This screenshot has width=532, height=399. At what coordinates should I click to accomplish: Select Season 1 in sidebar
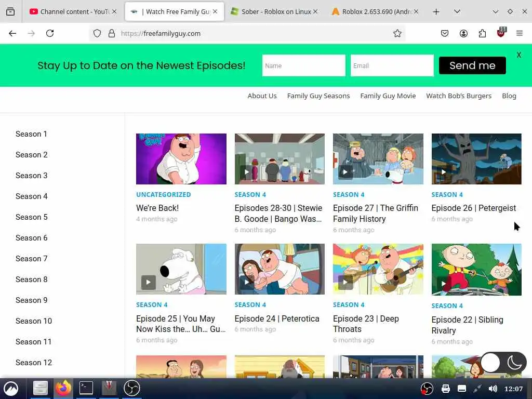[x=31, y=134]
